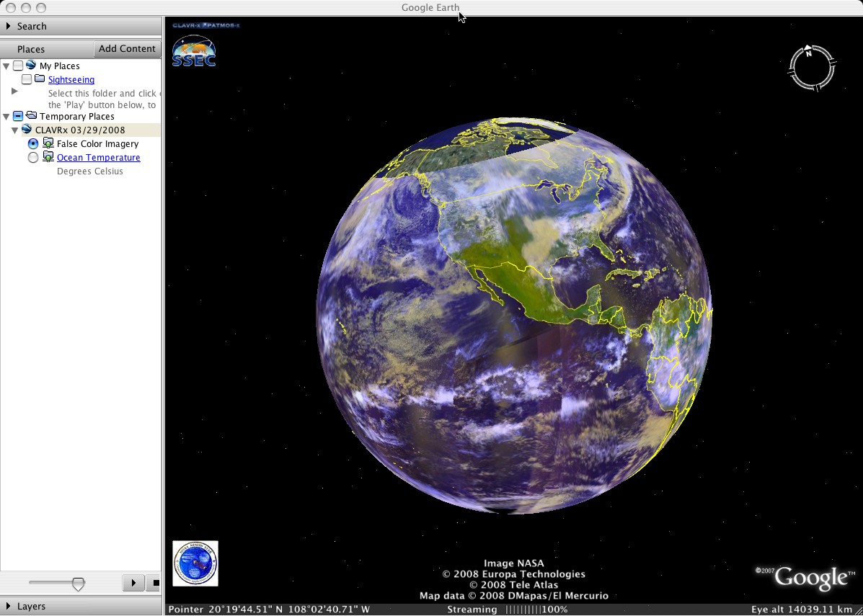863x616 pixels.
Task: Select the False Color Imagery radio button
Action: click(33, 144)
